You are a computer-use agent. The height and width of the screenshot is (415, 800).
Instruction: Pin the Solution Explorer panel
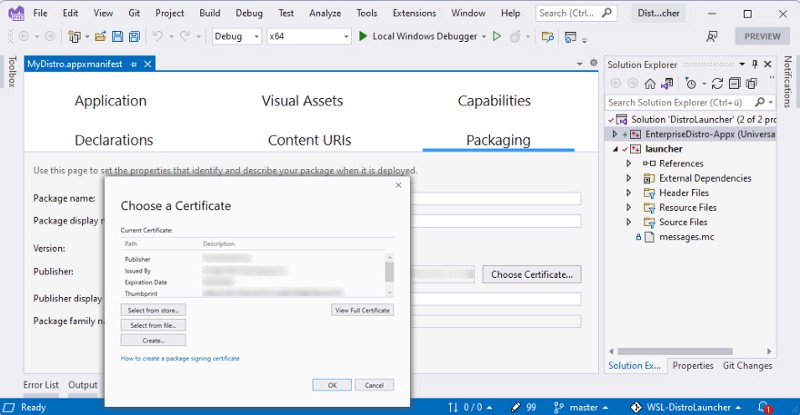(755, 64)
